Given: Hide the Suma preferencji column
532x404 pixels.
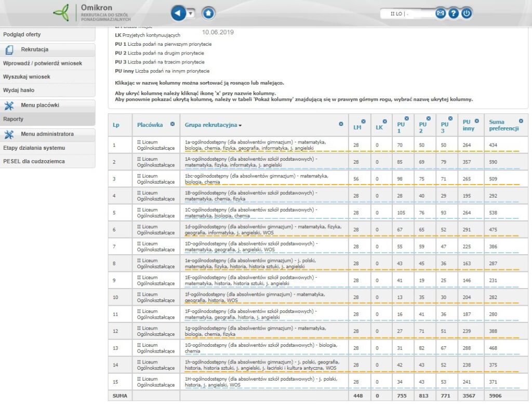Looking at the screenshot, I should [x=521, y=121].
